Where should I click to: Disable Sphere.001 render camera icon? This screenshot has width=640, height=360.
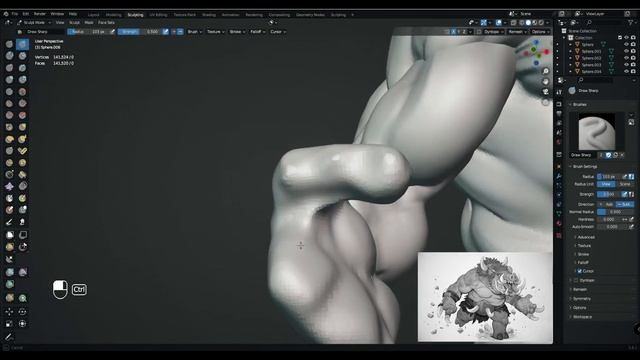(633, 51)
